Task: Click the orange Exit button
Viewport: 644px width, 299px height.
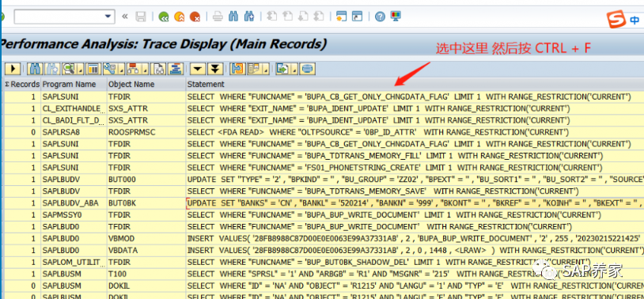Action: (x=179, y=17)
